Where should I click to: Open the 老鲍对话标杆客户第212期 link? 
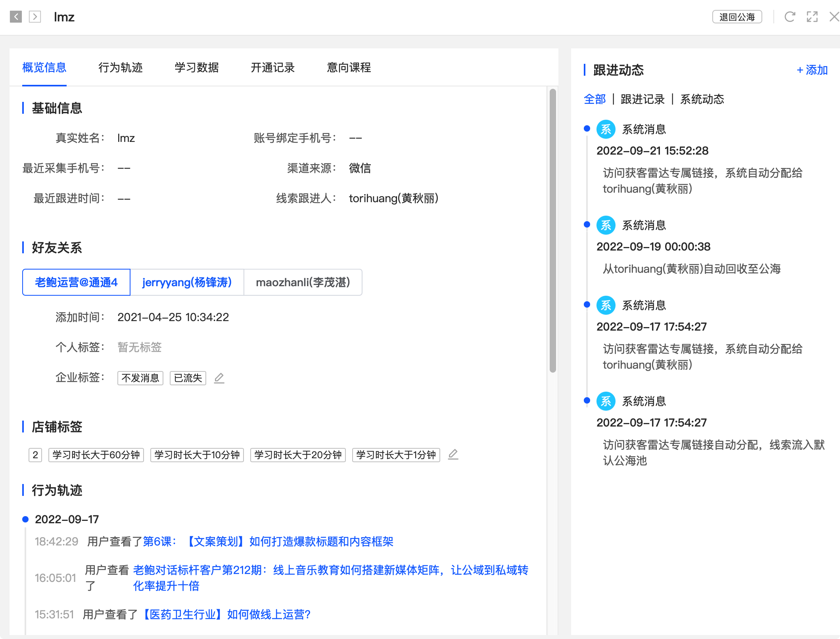click(331, 578)
